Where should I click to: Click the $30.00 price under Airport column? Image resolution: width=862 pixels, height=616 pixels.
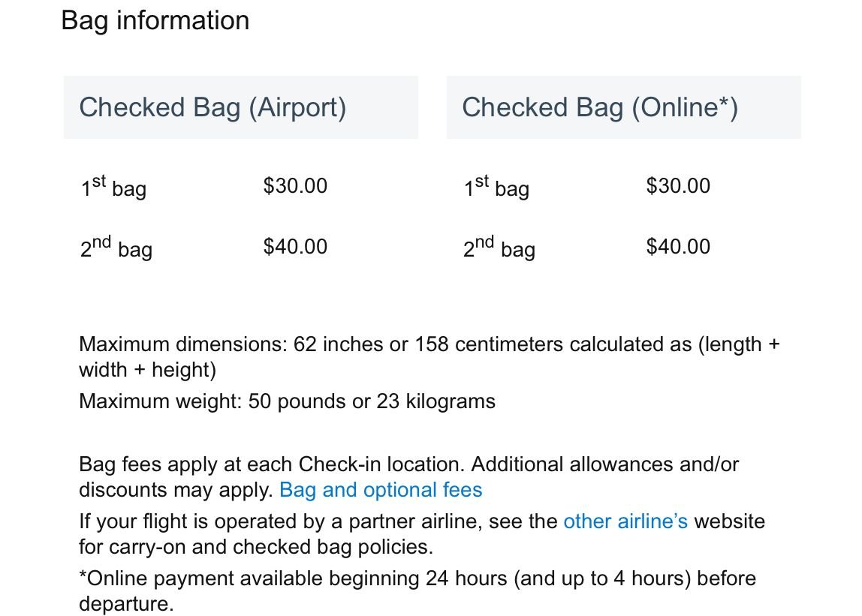point(295,186)
